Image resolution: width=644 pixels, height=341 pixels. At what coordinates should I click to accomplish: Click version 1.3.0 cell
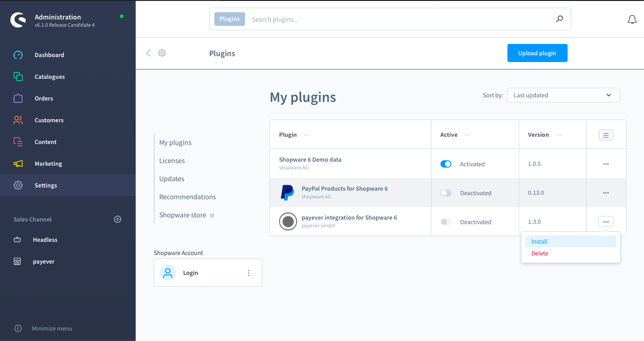534,222
